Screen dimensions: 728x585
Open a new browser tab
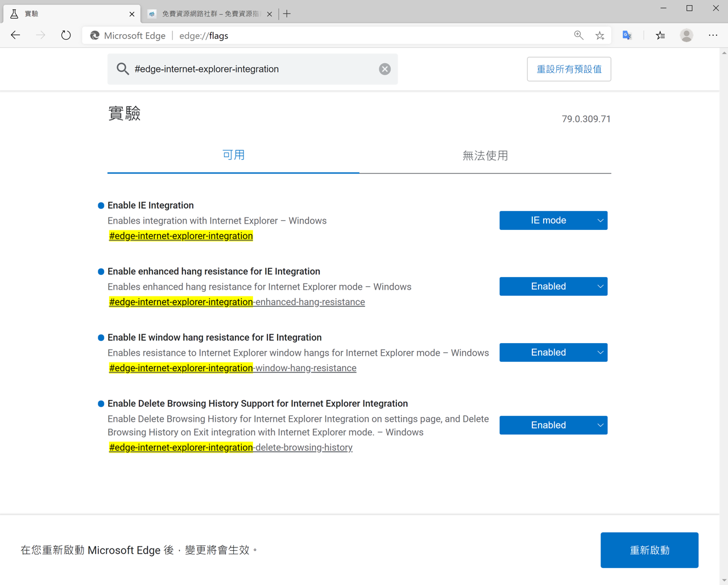287,14
